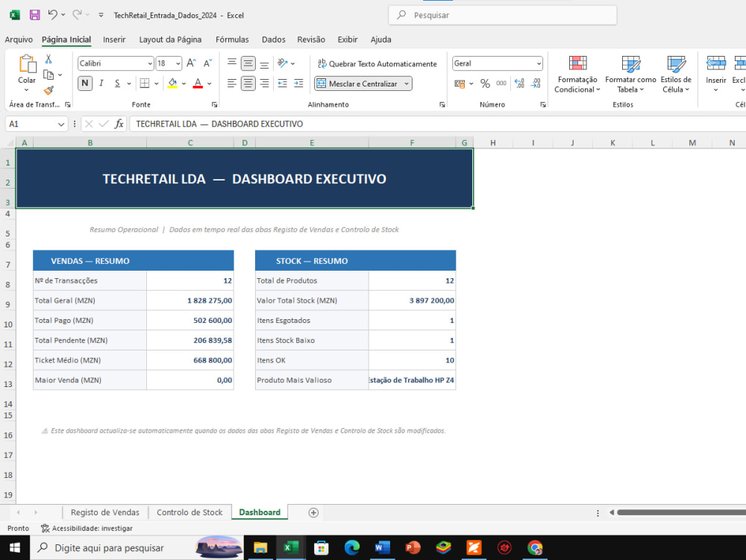The image size is (746, 560).
Task: Apply percent style format
Action: pyautogui.click(x=485, y=84)
